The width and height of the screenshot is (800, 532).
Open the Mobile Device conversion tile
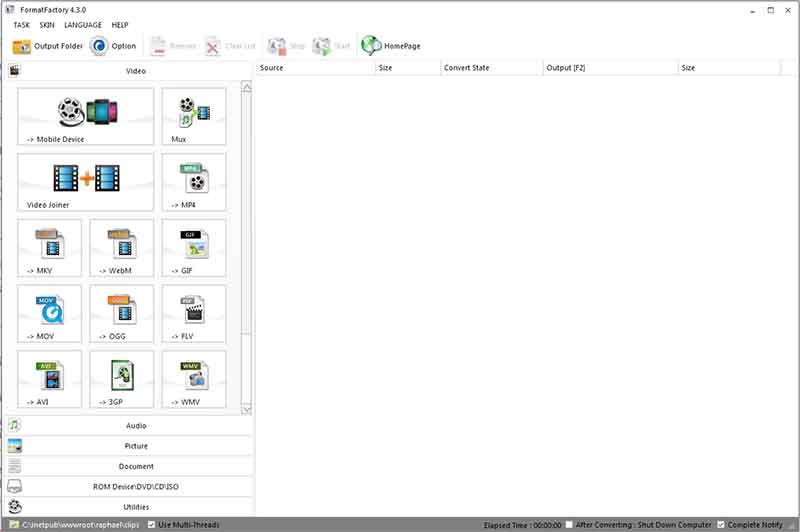click(85, 116)
